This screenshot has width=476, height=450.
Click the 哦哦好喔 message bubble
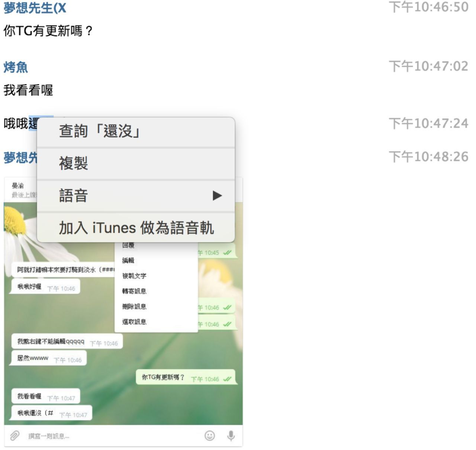tap(46, 287)
